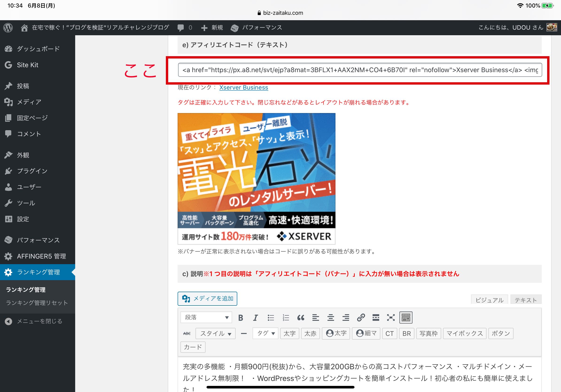Insert numbered list
The height and width of the screenshot is (392, 561).
point(286,318)
